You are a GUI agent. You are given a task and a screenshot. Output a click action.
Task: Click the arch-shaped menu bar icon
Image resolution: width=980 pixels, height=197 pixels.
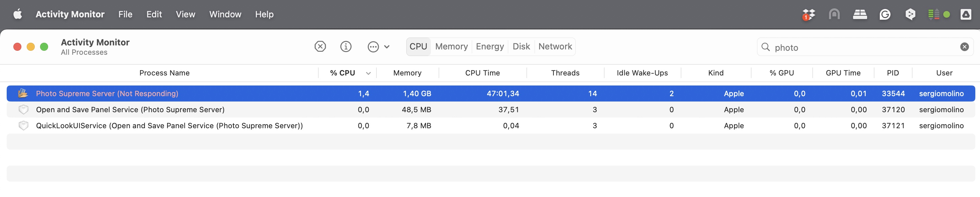click(x=834, y=14)
